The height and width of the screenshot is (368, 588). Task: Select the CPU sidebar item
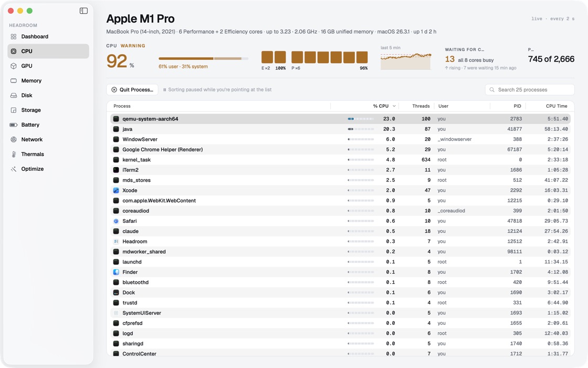click(x=48, y=51)
